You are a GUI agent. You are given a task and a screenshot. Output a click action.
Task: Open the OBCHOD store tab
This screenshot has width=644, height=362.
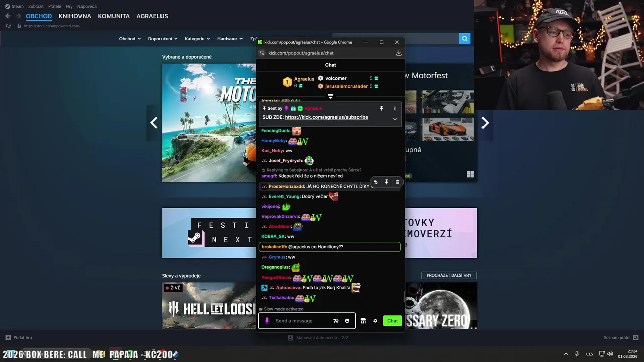point(39,16)
